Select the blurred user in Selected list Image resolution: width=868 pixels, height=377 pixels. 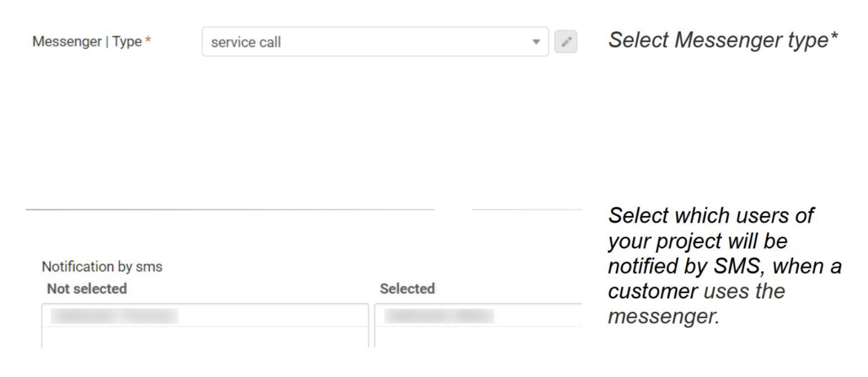439,316
